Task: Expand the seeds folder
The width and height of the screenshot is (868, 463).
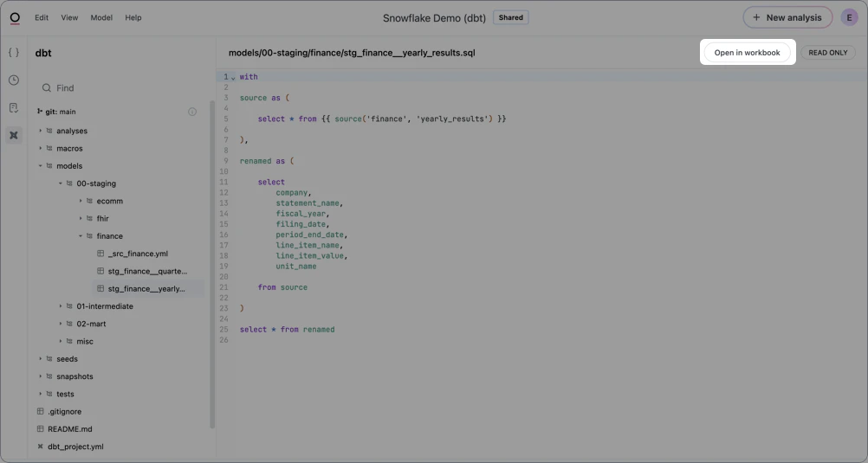Action: [40, 359]
